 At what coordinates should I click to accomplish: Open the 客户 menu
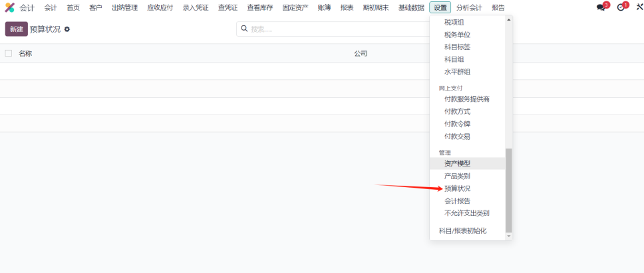point(96,7)
